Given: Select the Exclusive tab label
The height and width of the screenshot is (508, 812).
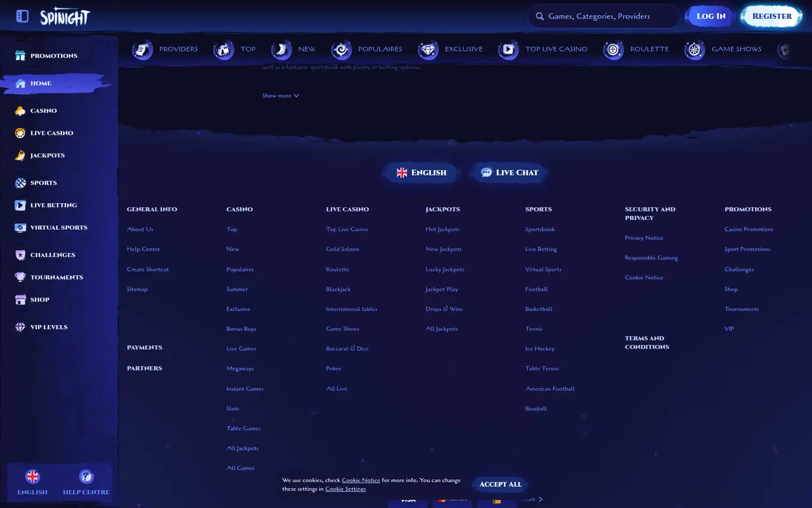Looking at the screenshot, I should [464, 49].
